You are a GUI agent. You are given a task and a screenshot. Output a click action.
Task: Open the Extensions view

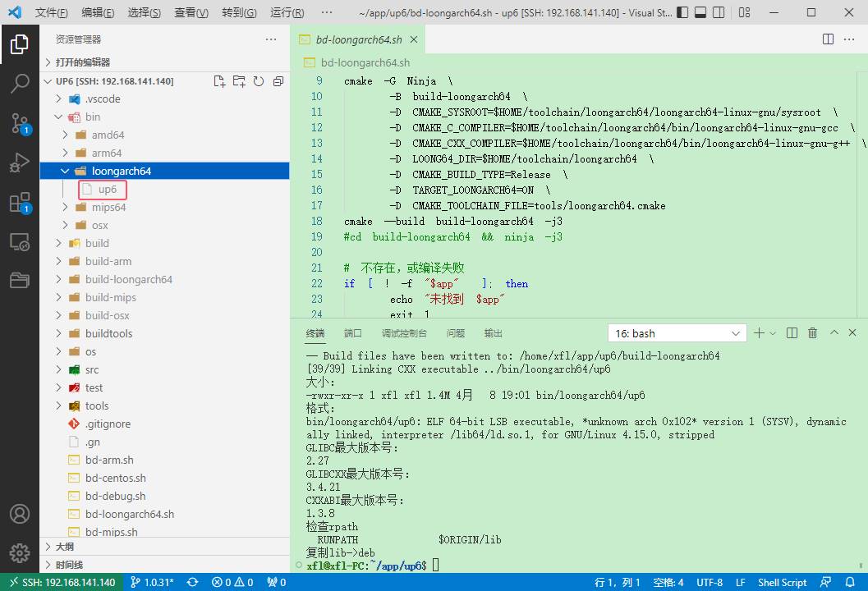click(x=20, y=202)
